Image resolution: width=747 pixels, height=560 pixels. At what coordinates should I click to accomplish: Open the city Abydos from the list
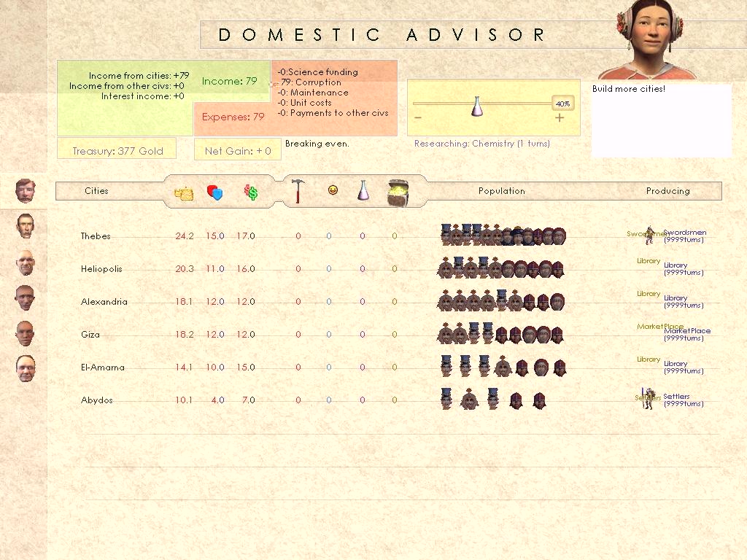pyautogui.click(x=96, y=400)
